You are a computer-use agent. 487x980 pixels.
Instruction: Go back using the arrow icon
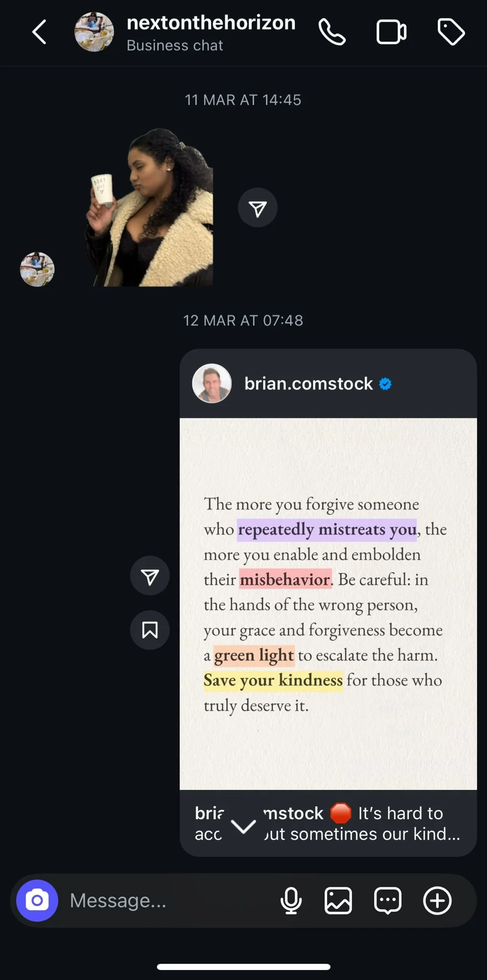[x=39, y=32]
